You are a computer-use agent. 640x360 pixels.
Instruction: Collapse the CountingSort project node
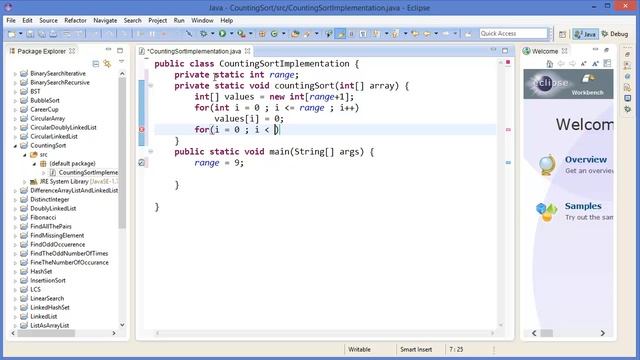(16, 146)
